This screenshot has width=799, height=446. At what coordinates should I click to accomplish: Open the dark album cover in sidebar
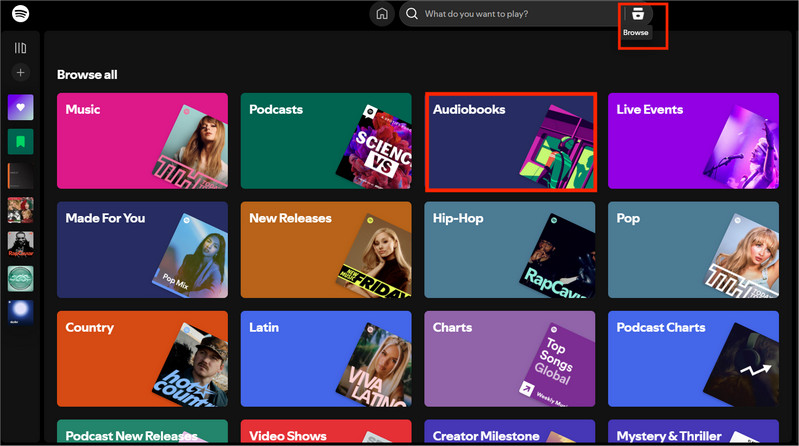point(20,176)
